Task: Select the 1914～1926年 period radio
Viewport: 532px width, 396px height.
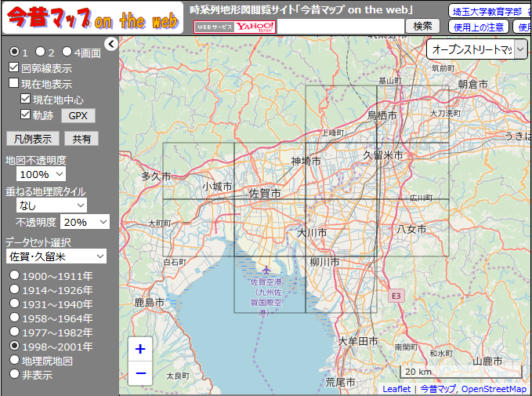Action: 14,289
